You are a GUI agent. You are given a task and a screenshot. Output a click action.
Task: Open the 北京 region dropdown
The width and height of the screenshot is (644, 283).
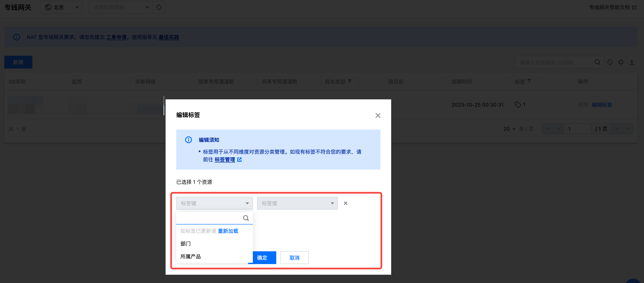click(61, 7)
